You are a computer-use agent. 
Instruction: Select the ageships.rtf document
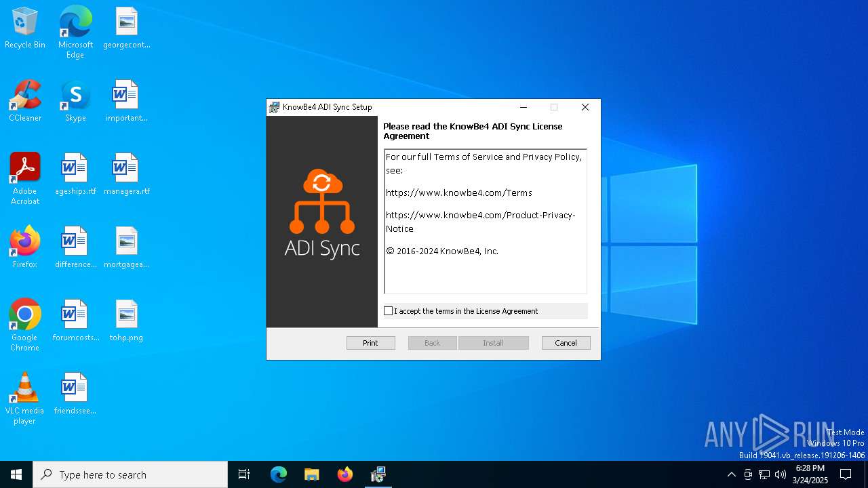[x=75, y=175]
